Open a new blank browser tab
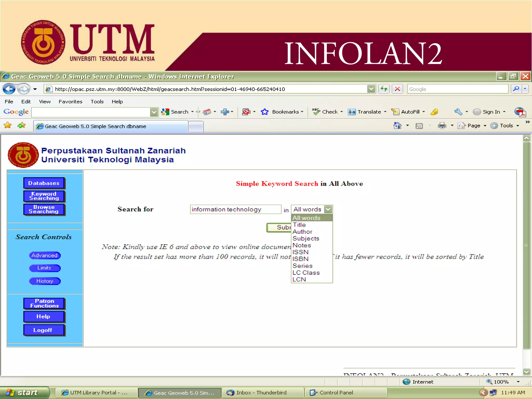This screenshot has width=532, height=399. coord(196,127)
